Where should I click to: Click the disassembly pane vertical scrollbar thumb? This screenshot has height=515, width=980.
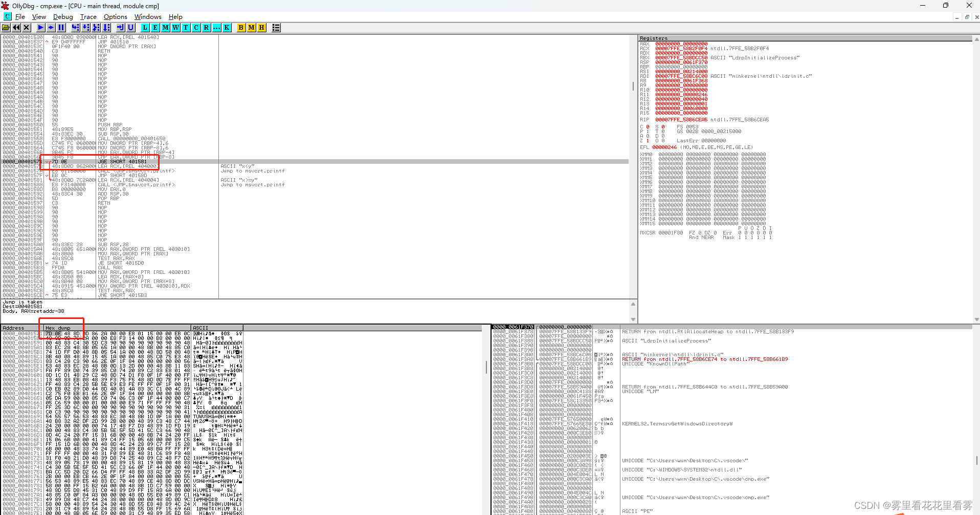(x=633, y=87)
